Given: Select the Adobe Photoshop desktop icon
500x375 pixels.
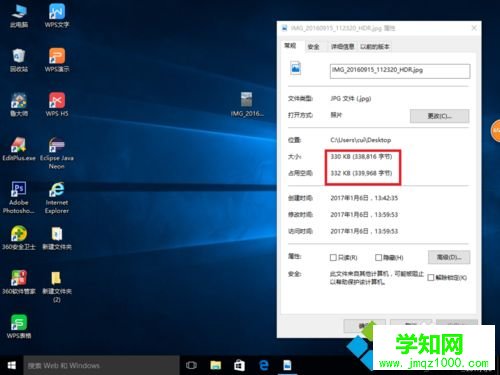Looking at the screenshot, I should tap(19, 197).
